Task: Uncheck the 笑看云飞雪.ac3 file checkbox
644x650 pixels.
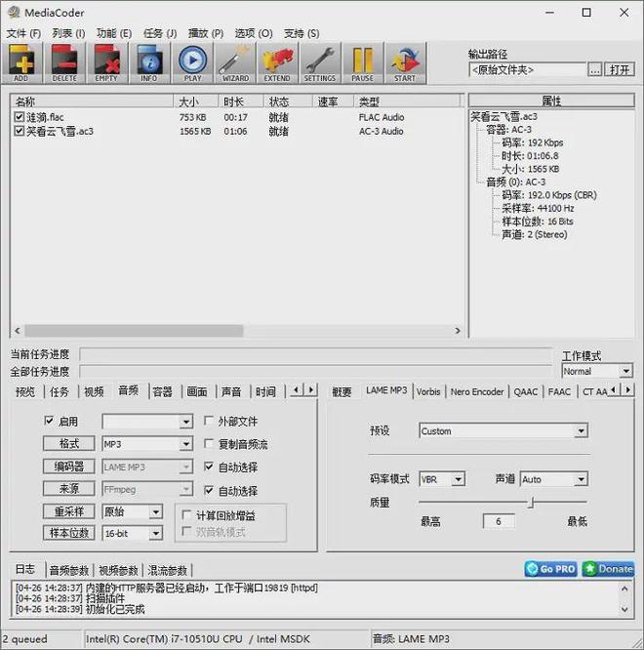Action: [x=20, y=131]
